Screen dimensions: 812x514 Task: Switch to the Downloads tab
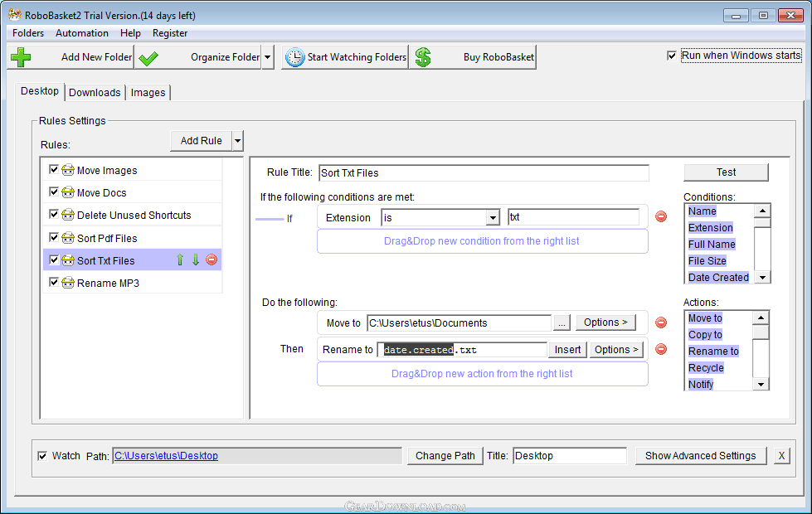[95, 93]
